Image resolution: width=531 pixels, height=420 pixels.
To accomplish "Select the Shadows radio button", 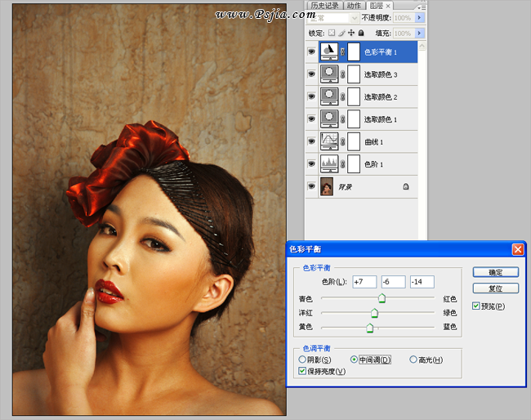I will click(303, 360).
